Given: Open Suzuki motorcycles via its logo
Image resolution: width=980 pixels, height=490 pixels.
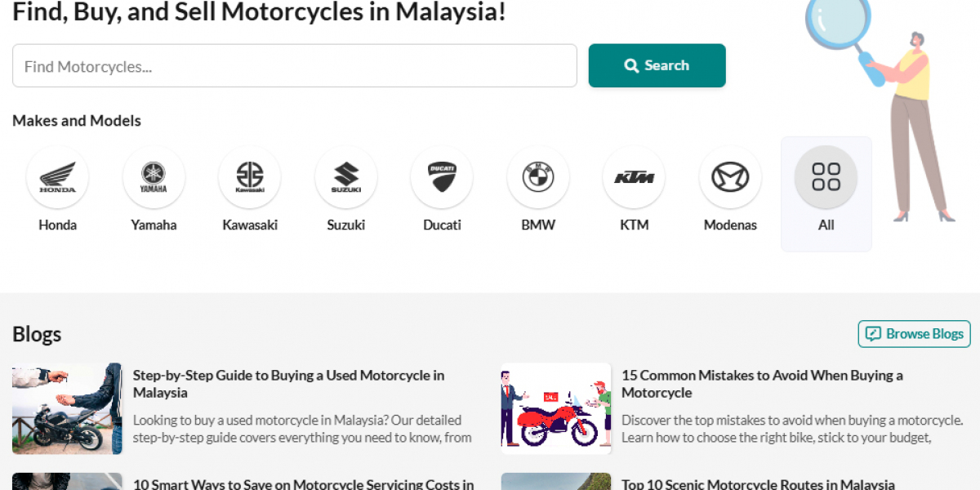Looking at the screenshot, I should pos(346,177).
